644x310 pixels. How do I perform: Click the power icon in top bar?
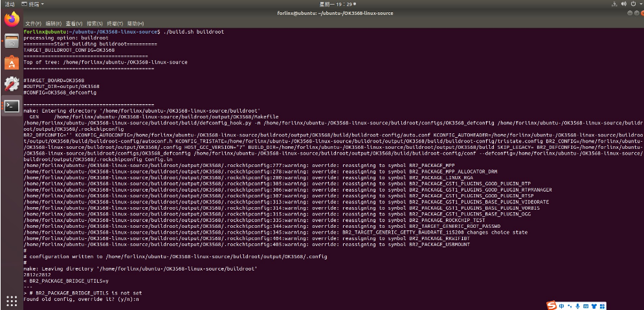coord(633,4)
